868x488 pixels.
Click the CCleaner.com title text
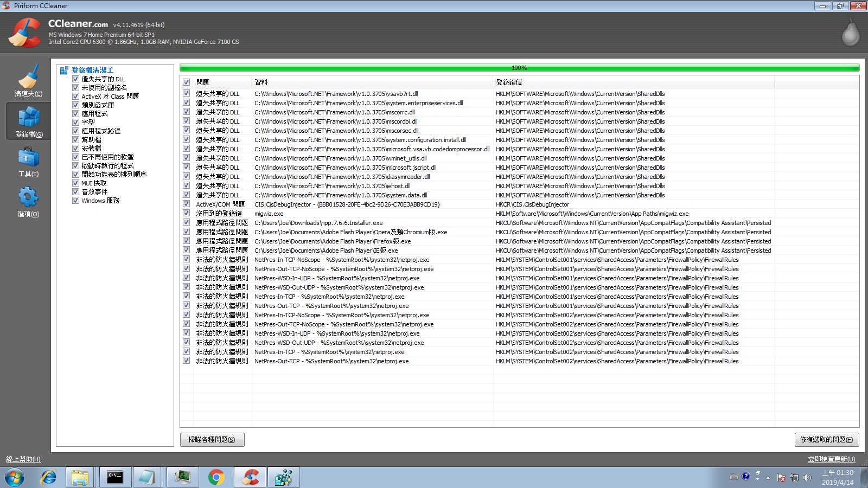click(78, 24)
